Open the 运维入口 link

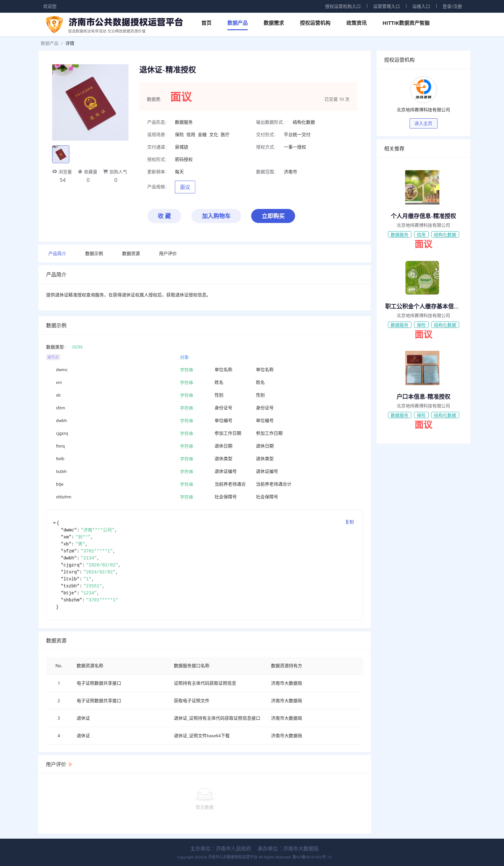421,7
